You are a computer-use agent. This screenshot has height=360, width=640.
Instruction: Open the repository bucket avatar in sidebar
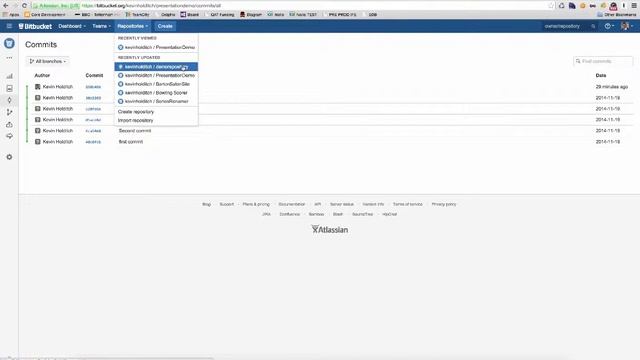click(9, 43)
